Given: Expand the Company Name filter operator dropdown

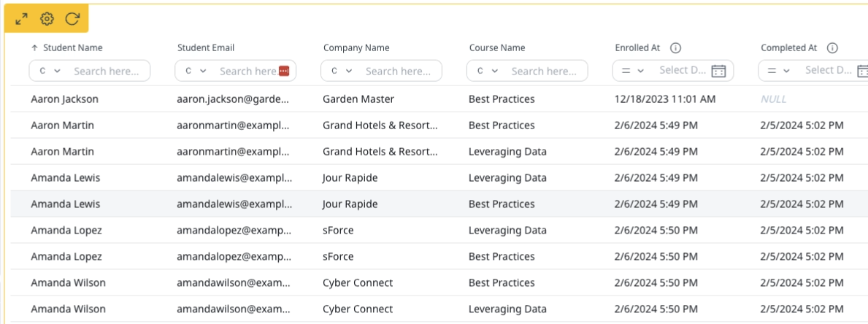Looking at the screenshot, I should coord(342,71).
